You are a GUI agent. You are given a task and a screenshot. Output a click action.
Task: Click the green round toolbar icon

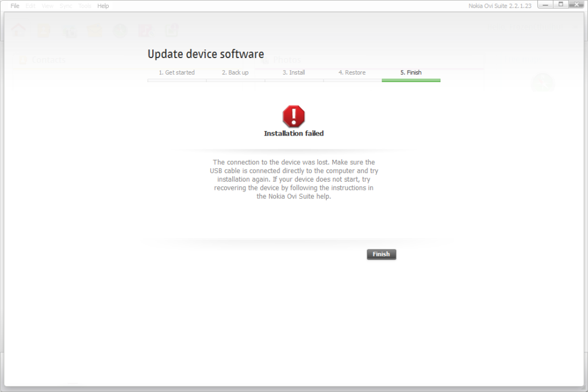click(x=120, y=30)
